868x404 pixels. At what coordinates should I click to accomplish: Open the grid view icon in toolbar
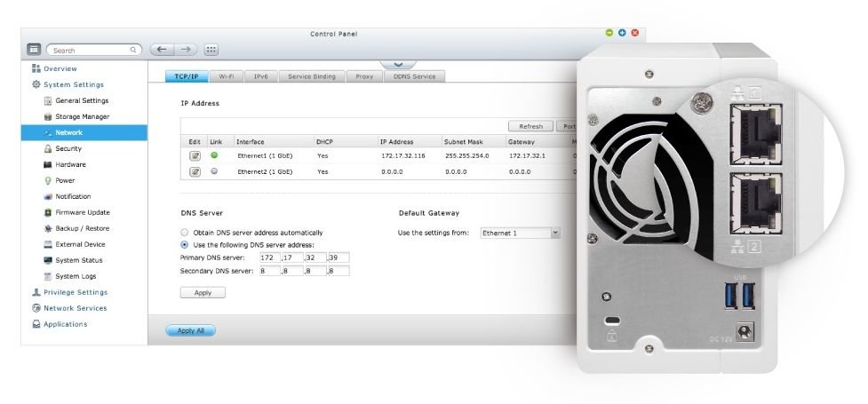pyautogui.click(x=211, y=50)
